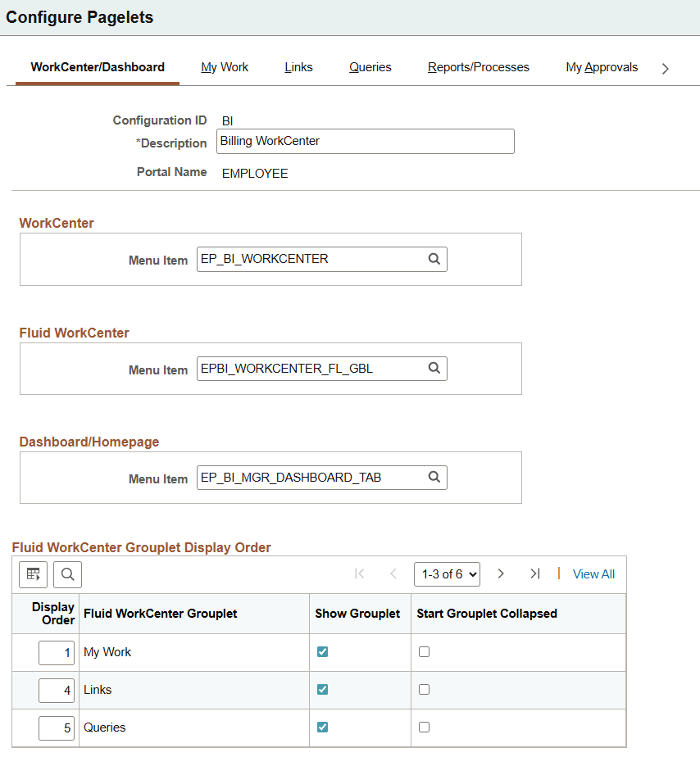Open the Find icon in the grouplet grid

67,574
